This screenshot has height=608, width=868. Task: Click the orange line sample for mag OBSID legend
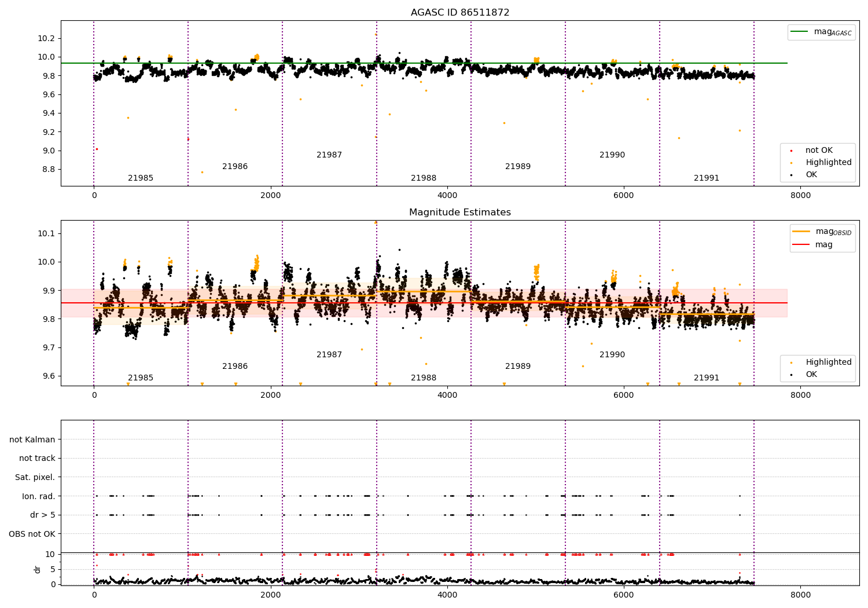click(x=801, y=232)
